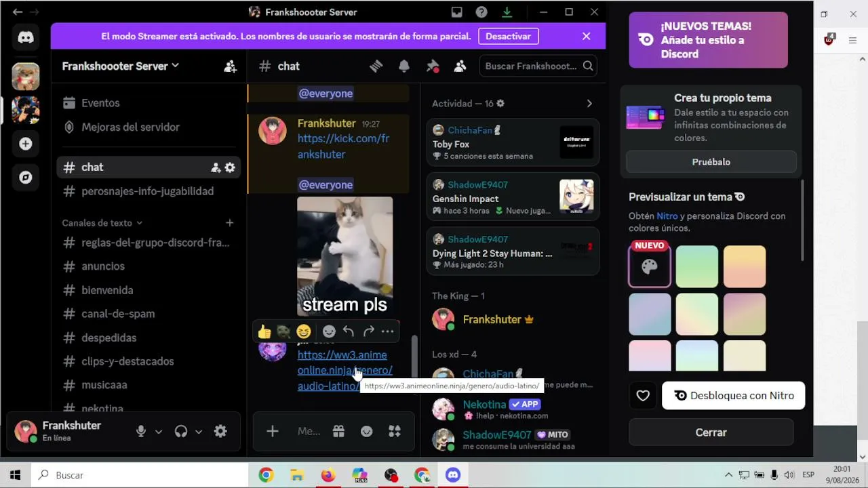
Task: Pick the green gradient theme swatch
Action: (x=697, y=266)
